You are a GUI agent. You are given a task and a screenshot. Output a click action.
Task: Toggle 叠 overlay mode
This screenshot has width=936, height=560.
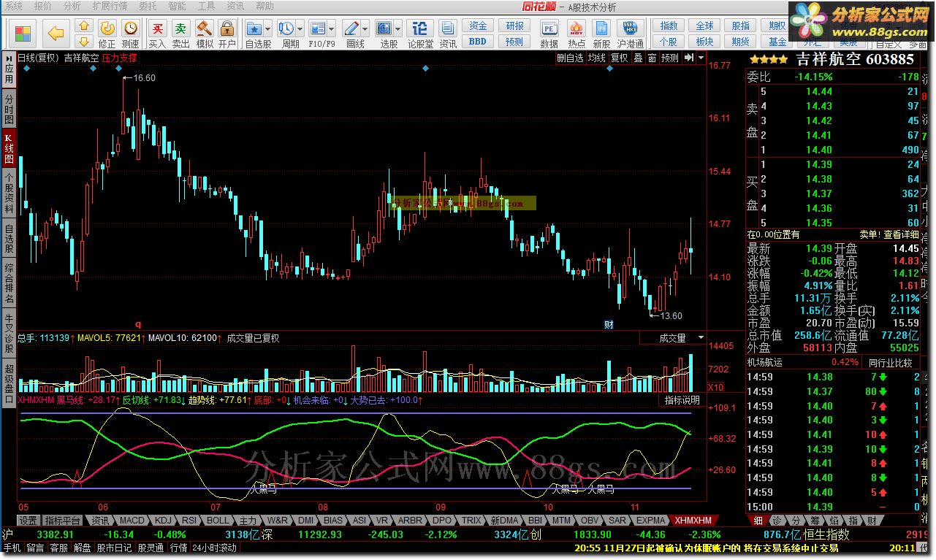point(638,58)
